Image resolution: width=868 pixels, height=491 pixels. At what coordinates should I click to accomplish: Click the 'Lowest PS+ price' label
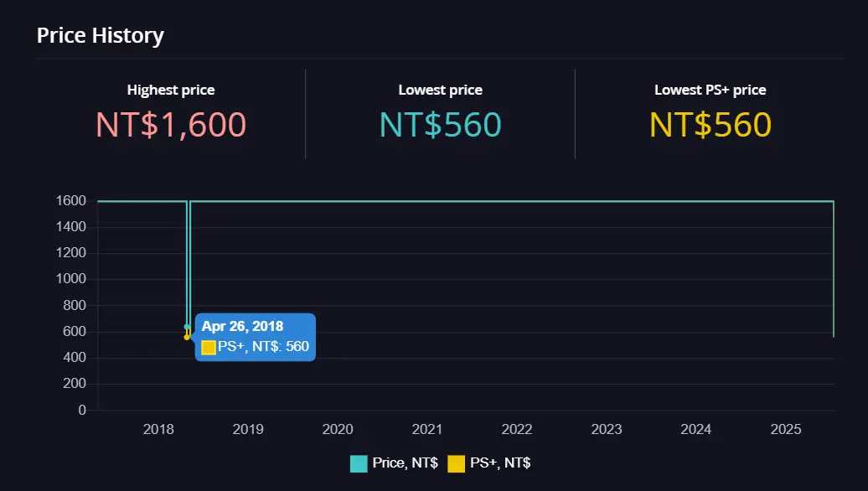coord(710,90)
